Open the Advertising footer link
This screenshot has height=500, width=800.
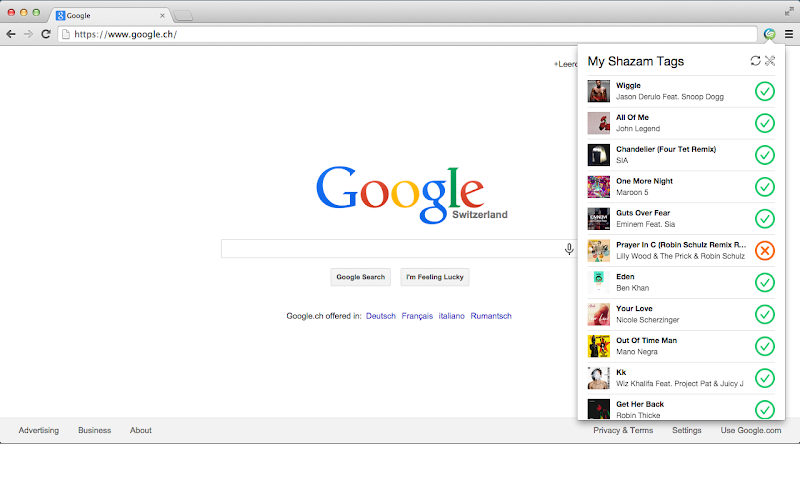click(39, 430)
